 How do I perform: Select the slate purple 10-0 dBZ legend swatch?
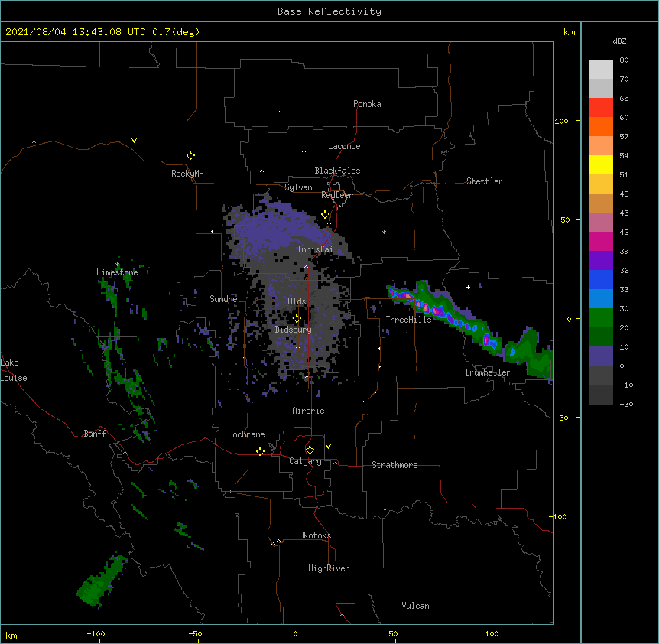[x=601, y=356]
